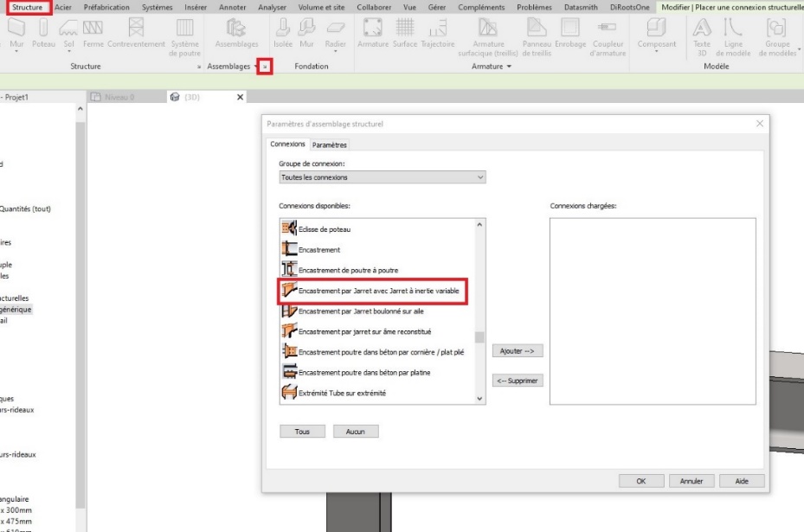Select the Mur structural wall tool
Viewport: 804px width, 532px height.
tap(16, 35)
